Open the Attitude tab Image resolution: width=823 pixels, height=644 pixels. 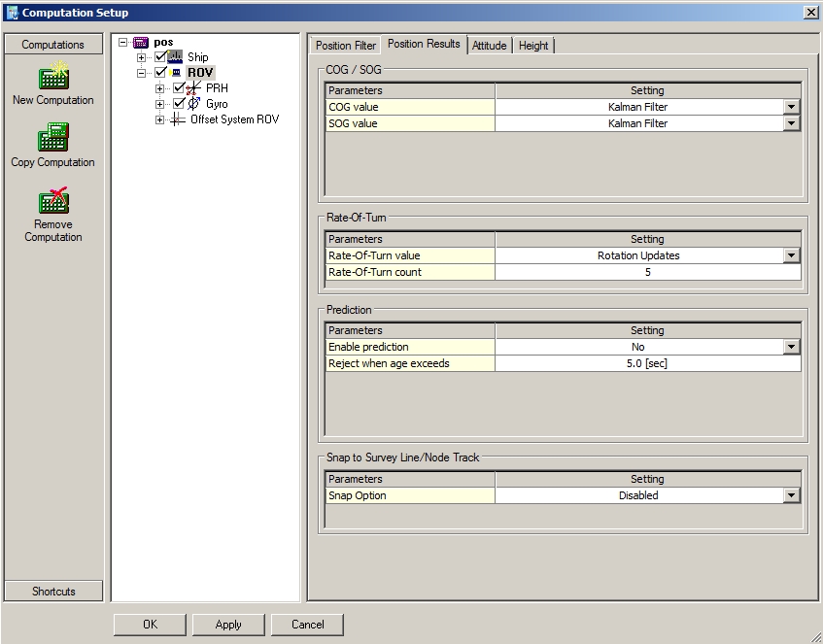[x=489, y=46]
